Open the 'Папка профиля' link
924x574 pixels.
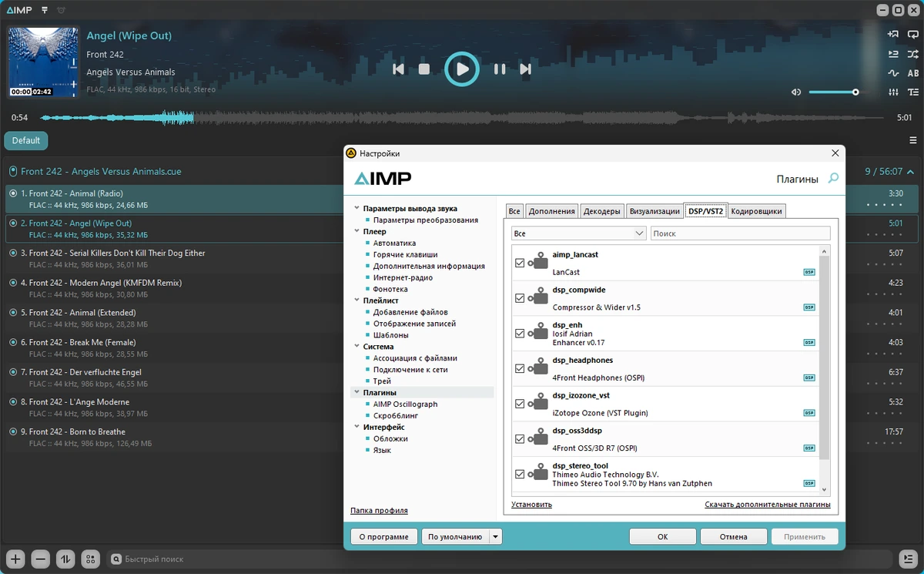coord(379,510)
